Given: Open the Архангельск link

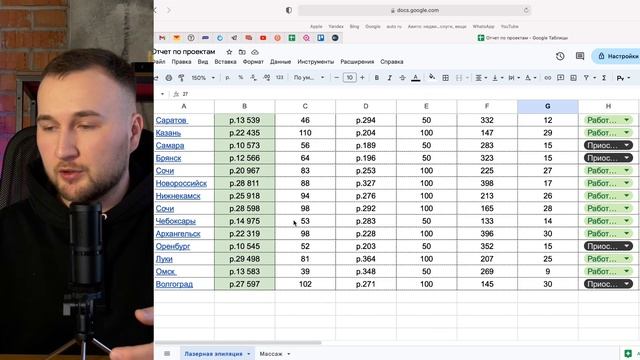Looking at the screenshot, I should (x=178, y=234).
